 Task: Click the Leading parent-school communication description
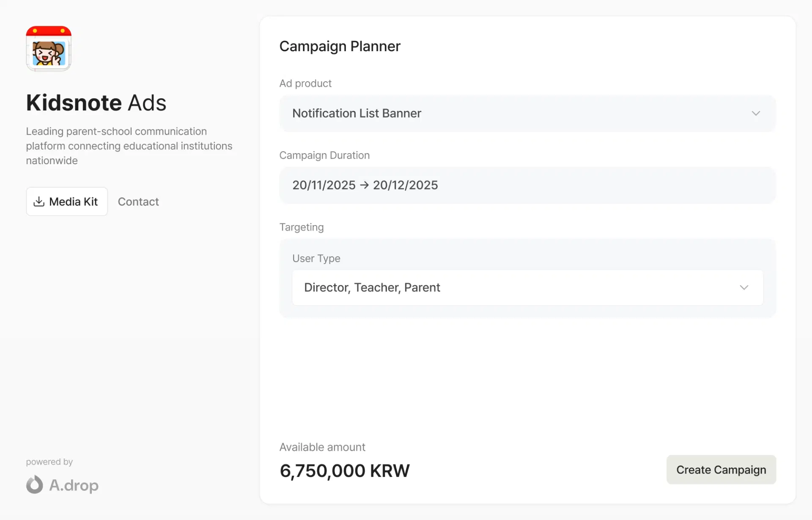[129, 146]
